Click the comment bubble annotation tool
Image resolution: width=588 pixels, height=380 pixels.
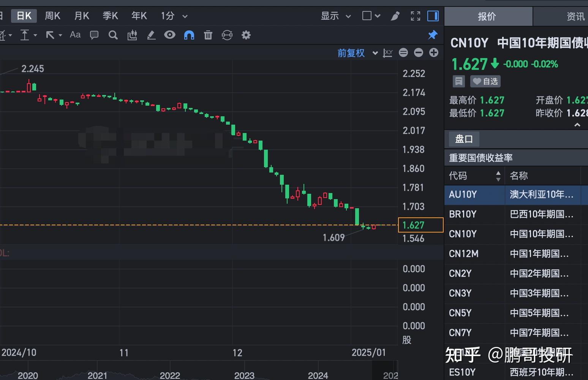click(x=94, y=35)
